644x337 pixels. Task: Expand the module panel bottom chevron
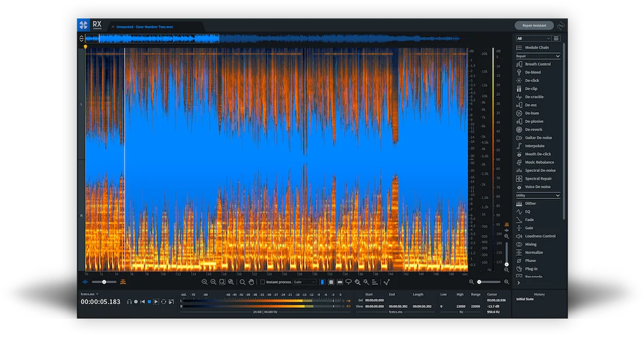click(x=518, y=283)
